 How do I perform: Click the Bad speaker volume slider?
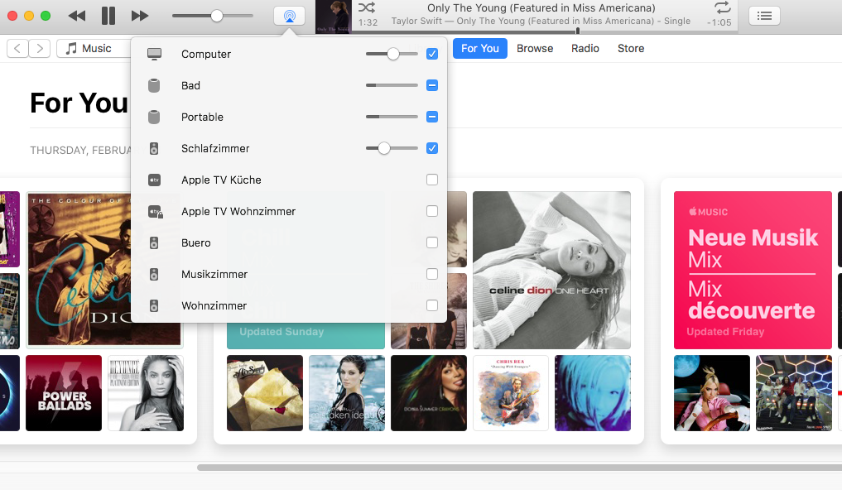pyautogui.click(x=392, y=85)
